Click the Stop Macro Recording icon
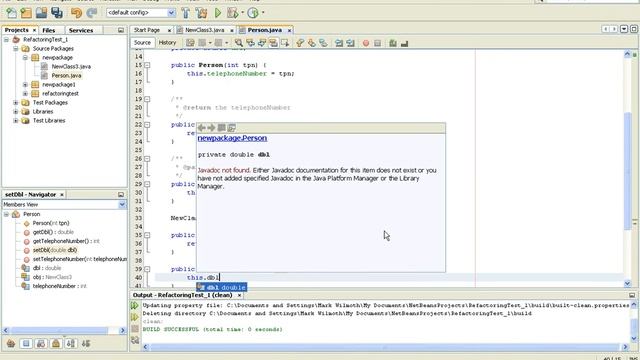 point(377,43)
